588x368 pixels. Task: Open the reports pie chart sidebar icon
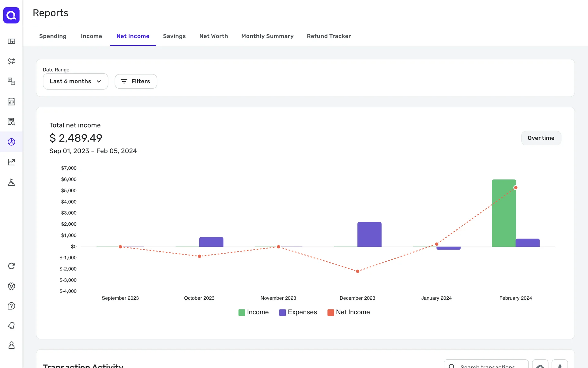tap(11, 142)
